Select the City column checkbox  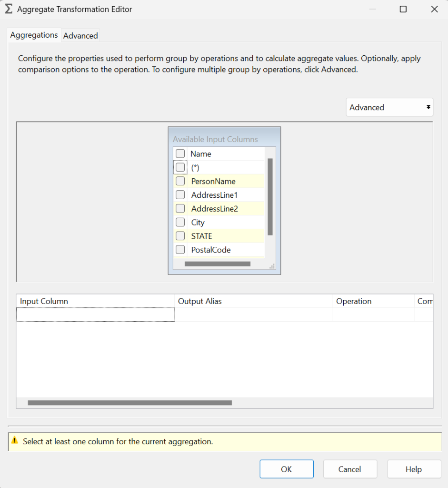point(180,222)
